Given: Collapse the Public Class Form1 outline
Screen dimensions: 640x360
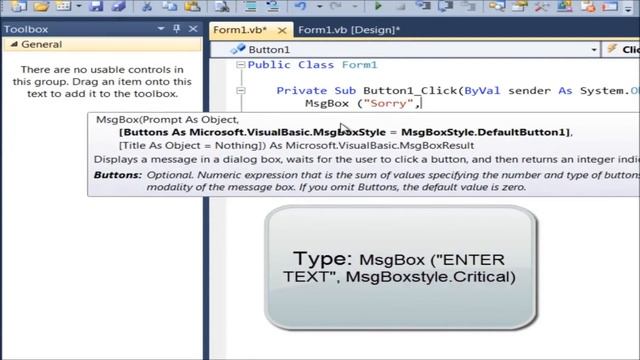Looking at the screenshot, I should tap(241, 64).
